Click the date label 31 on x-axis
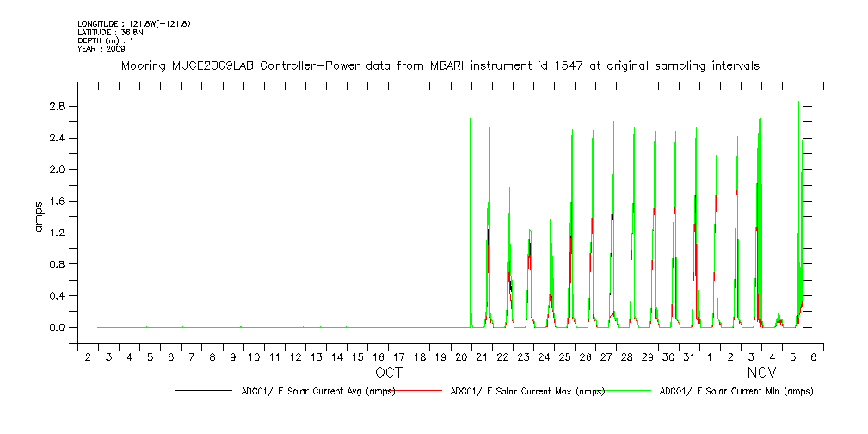868x434 pixels. 689,356
